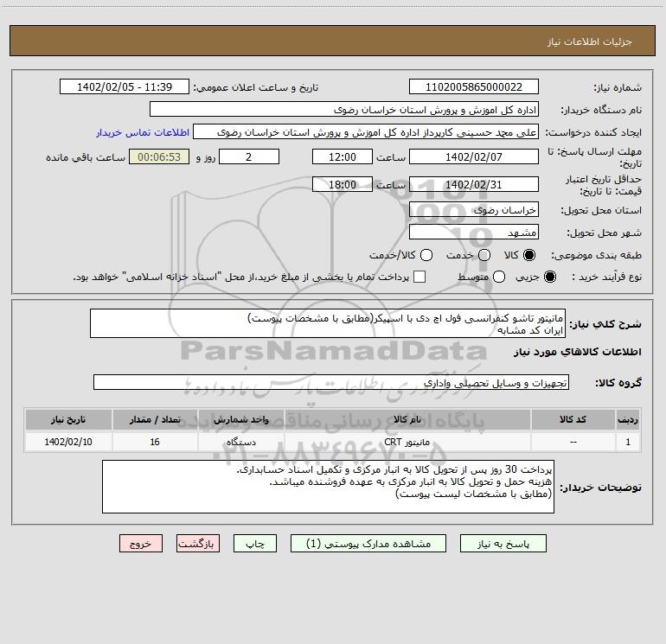Click the چاپ print button
Viewport: 666px width, 644px height.
[255, 544]
